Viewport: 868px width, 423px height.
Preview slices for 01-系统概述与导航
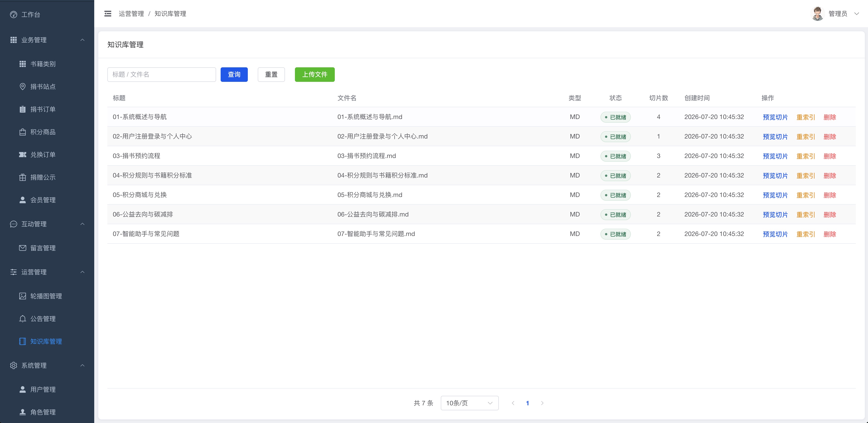[x=775, y=117]
